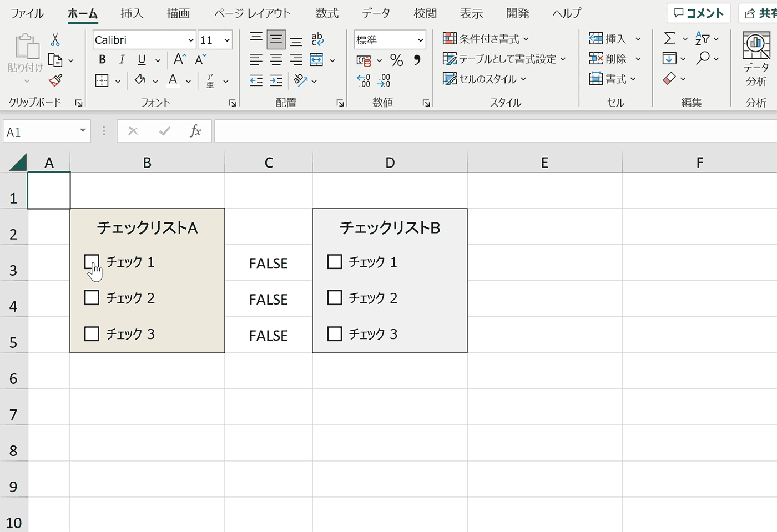Screen dimensions: 777x532
Task: Open the 挿入 ribbon tab
Action: coord(132,13)
